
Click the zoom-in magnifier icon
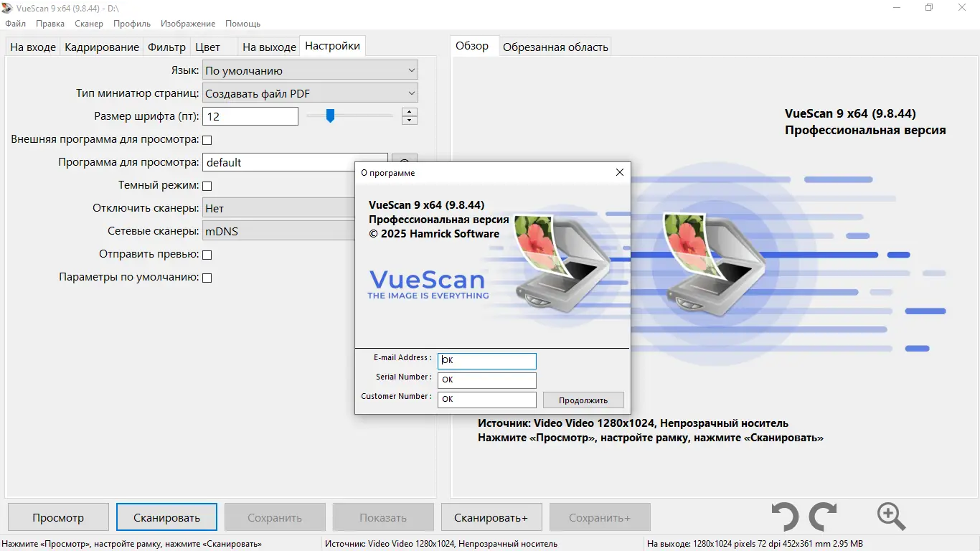click(891, 517)
